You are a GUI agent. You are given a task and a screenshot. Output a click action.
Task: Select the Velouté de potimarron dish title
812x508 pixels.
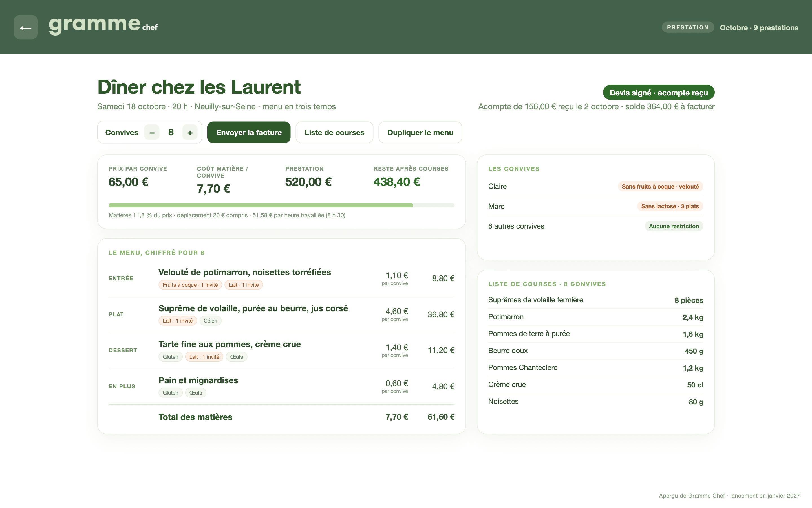pyautogui.click(x=245, y=272)
